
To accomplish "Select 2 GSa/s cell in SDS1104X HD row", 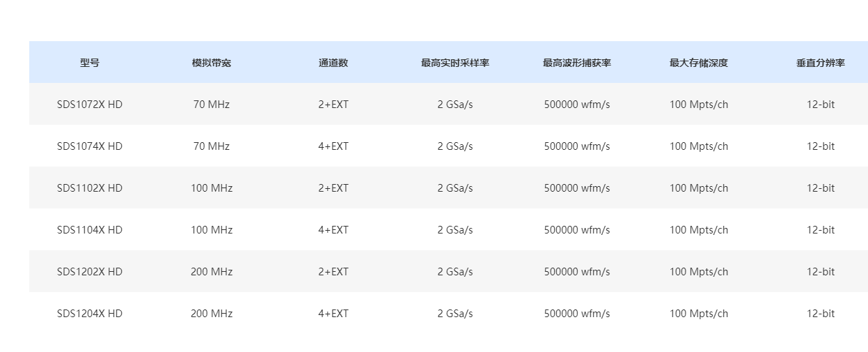I will click(455, 230).
